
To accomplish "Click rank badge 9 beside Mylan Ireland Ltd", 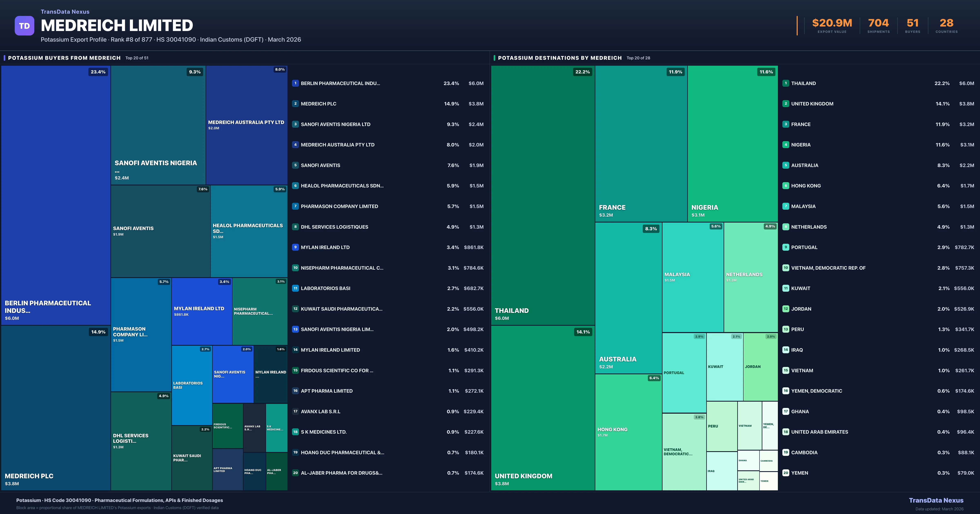I will tap(295, 247).
